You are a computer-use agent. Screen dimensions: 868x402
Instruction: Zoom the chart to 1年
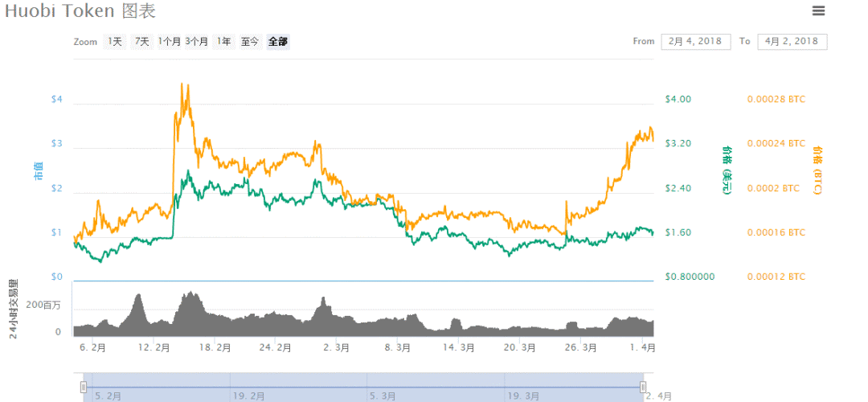click(x=223, y=41)
